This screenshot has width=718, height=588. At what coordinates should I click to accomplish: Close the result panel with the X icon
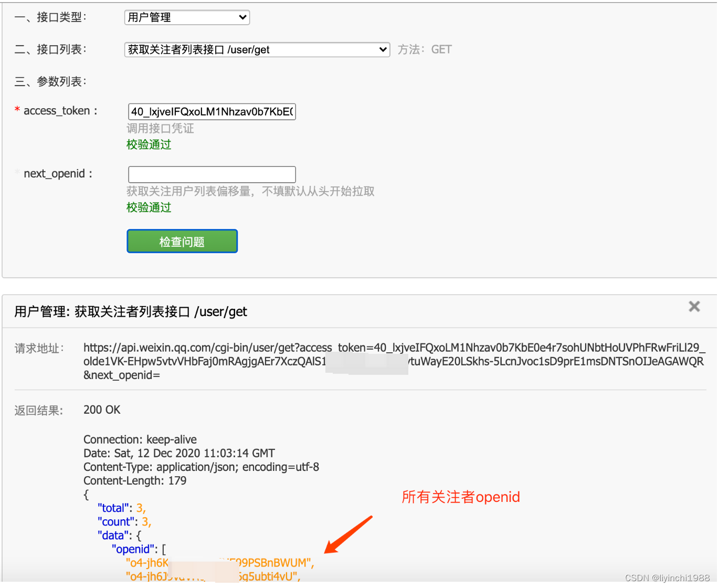694,307
